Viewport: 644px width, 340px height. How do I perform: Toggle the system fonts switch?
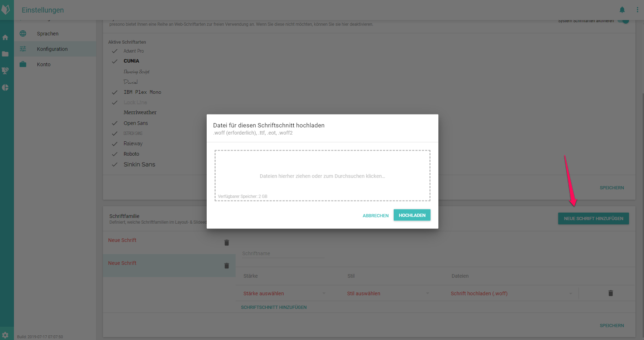(624, 20)
